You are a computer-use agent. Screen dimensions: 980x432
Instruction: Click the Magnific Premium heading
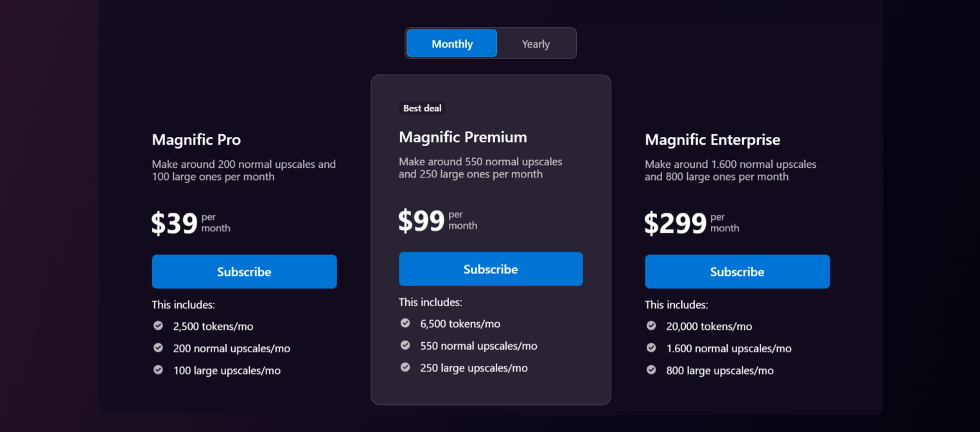click(x=462, y=137)
